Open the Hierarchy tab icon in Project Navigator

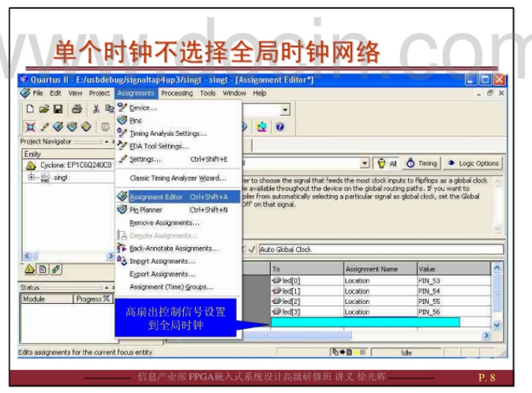29,269
